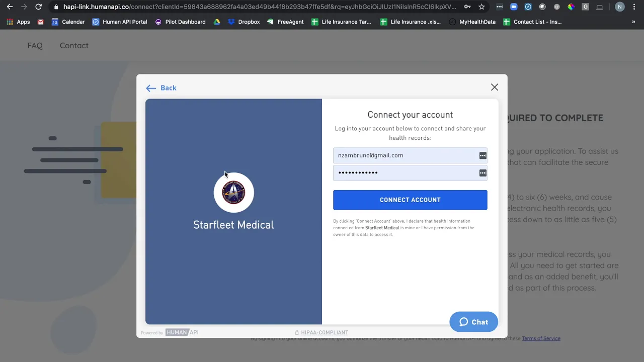Open the FreeAgent bookmark
Viewport: 644px width, 362px height.
click(x=285, y=22)
